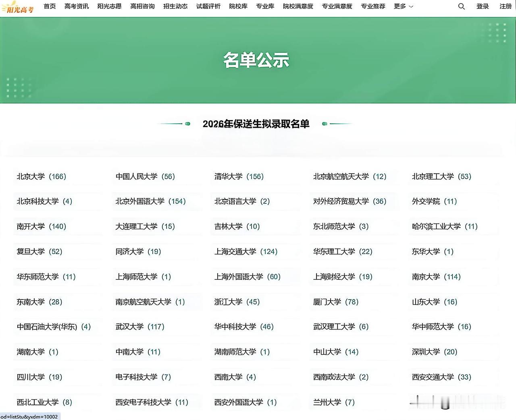516x420 pixels.
Task: Open 北京外国语大学 (154) list
Action: [150, 201]
